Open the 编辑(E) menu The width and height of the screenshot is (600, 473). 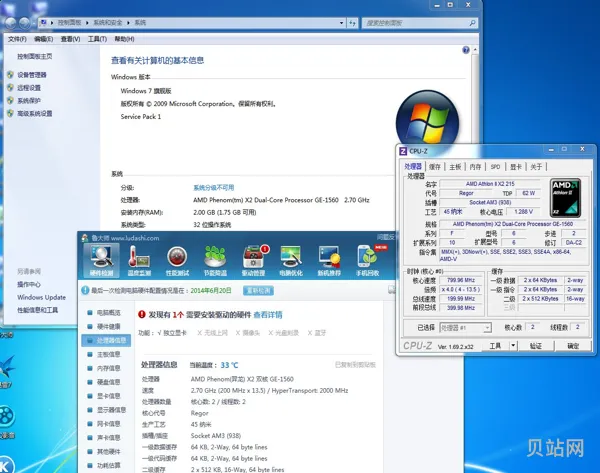pyautogui.click(x=44, y=39)
